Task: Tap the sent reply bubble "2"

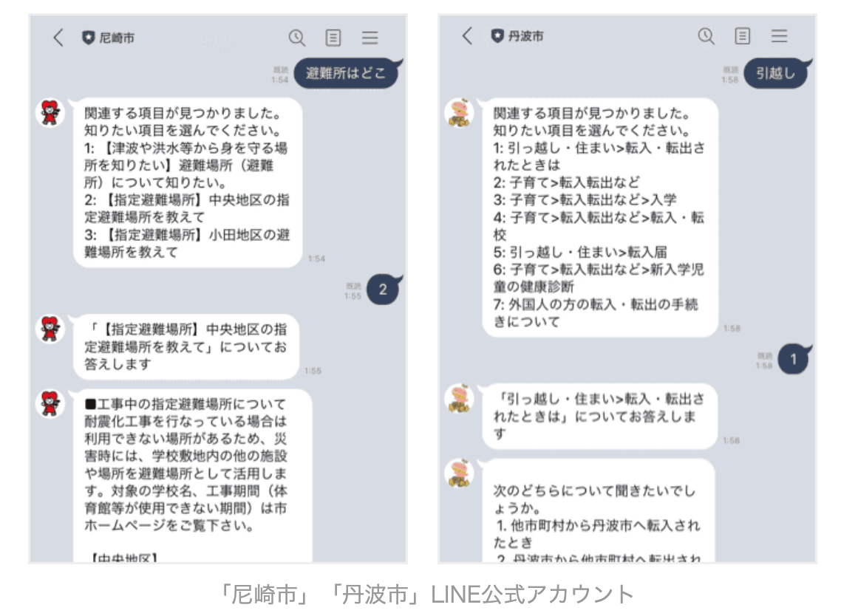Action: tap(384, 290)
